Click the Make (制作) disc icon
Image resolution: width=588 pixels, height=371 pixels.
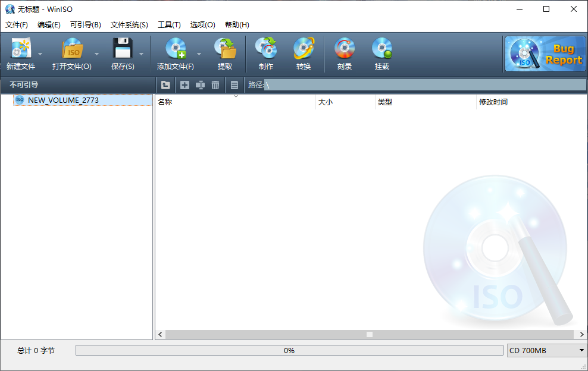point(266,48)
